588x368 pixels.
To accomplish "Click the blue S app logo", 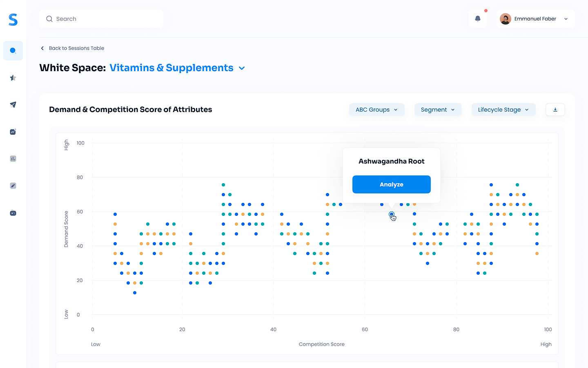I will pyautogui.click(x=13, y=19).
